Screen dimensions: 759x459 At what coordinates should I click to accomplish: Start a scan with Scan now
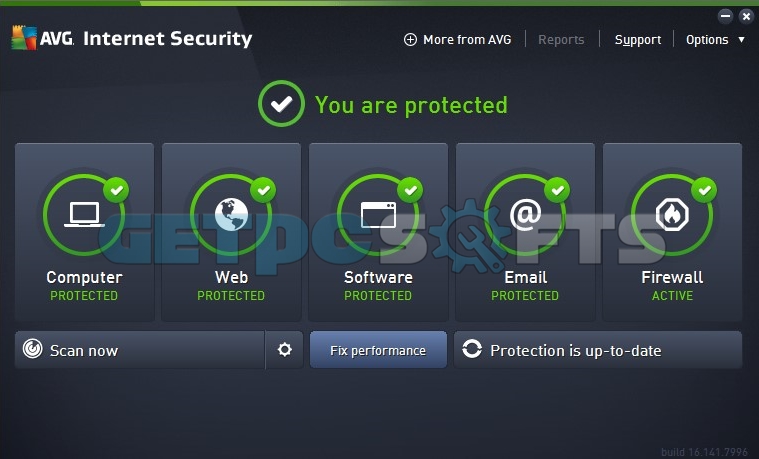click(140, 350)
